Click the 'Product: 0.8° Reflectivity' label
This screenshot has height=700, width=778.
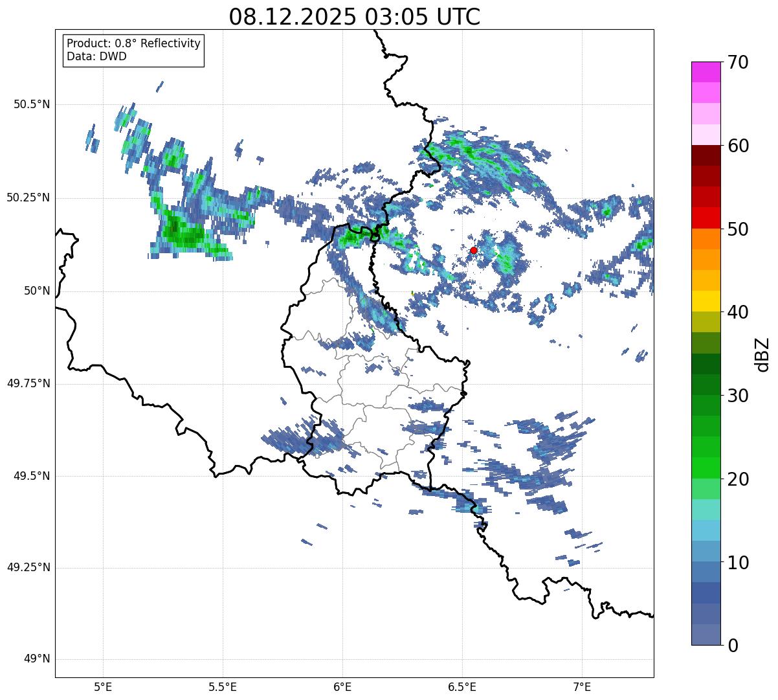point(134,43)
